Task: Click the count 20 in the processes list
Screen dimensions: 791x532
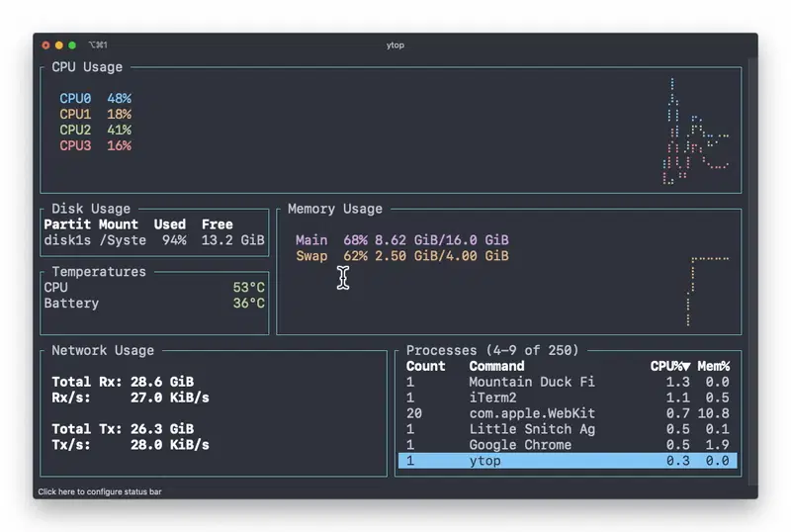Action: point(414,413)
